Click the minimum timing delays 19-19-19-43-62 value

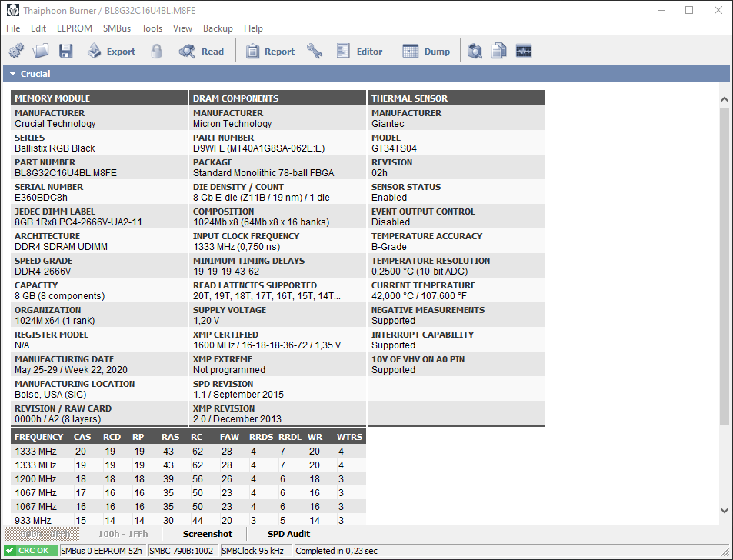point(226,272)
